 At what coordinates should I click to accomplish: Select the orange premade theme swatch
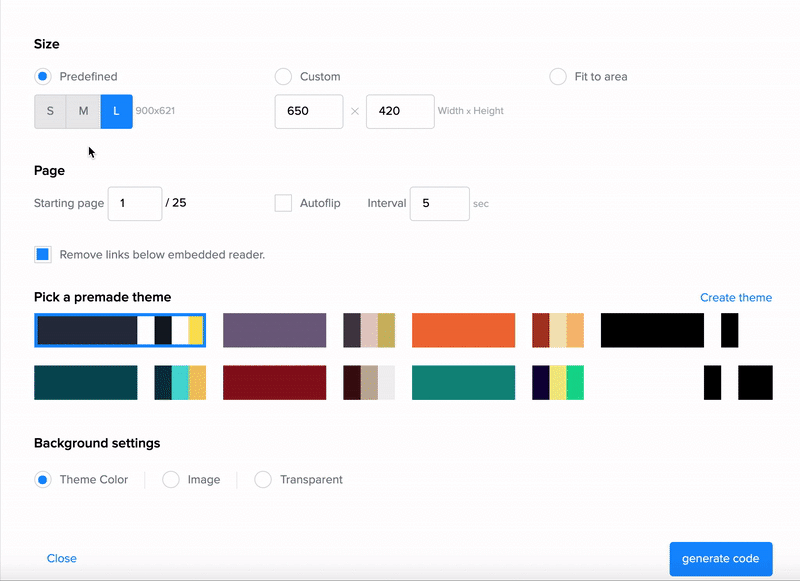[x=463, y=330]
